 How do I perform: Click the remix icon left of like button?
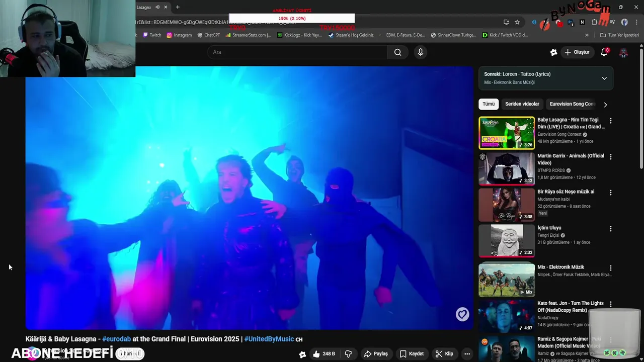(x=302, y=354)
